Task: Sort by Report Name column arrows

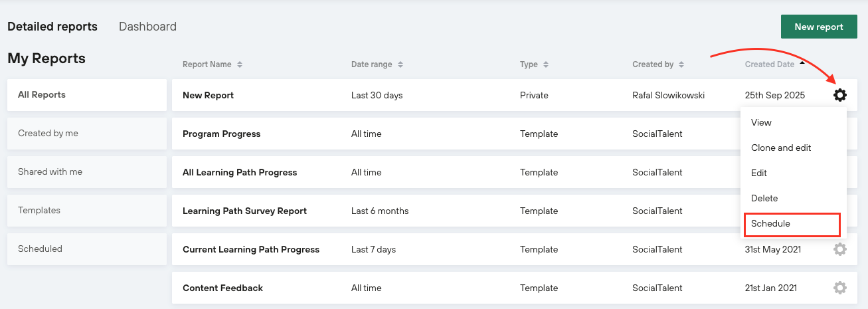Action: coord(240,64)
